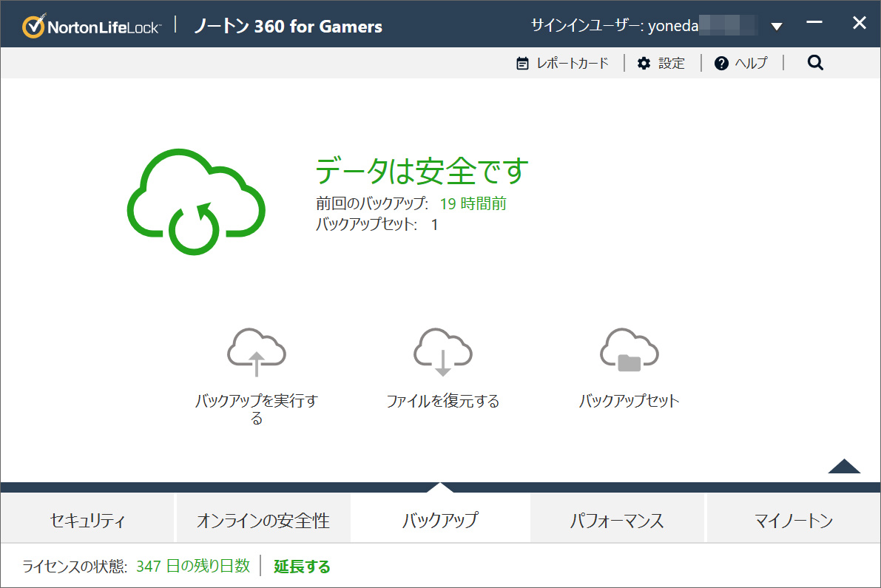Click the cloud download restore icon
The height and width of the screenshot is (588, 881).
[443, 352]
